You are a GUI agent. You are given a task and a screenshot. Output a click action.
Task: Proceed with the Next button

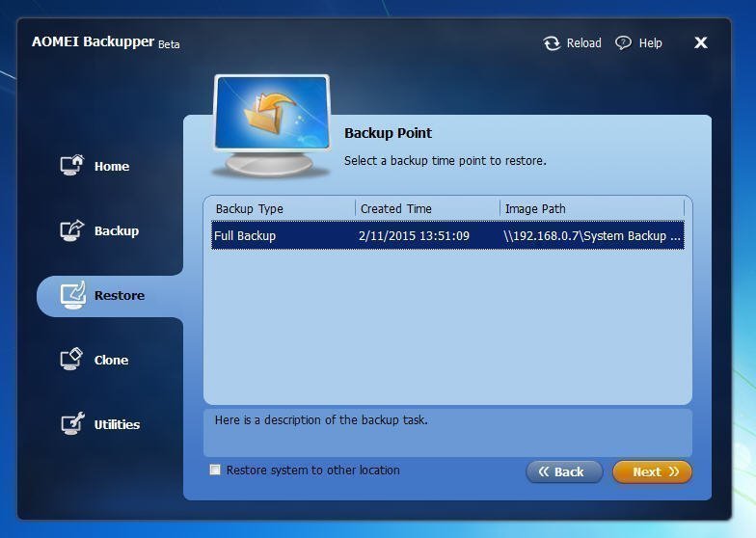pos(652,471)
